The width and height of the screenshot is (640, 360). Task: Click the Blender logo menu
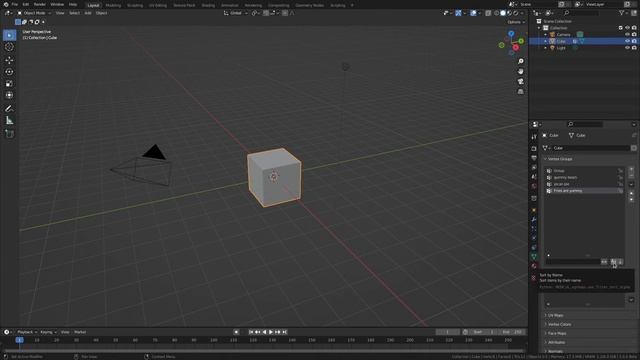tap(6, 4)
